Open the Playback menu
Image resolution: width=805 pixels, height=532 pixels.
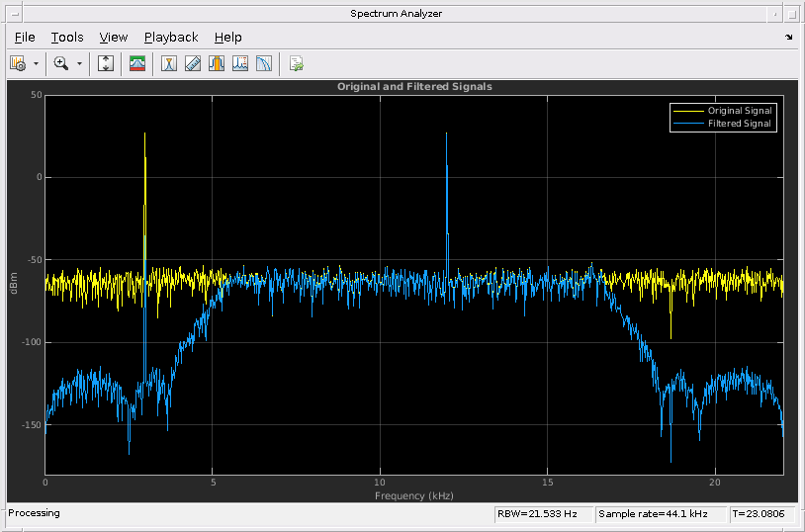tap(171, 38)
